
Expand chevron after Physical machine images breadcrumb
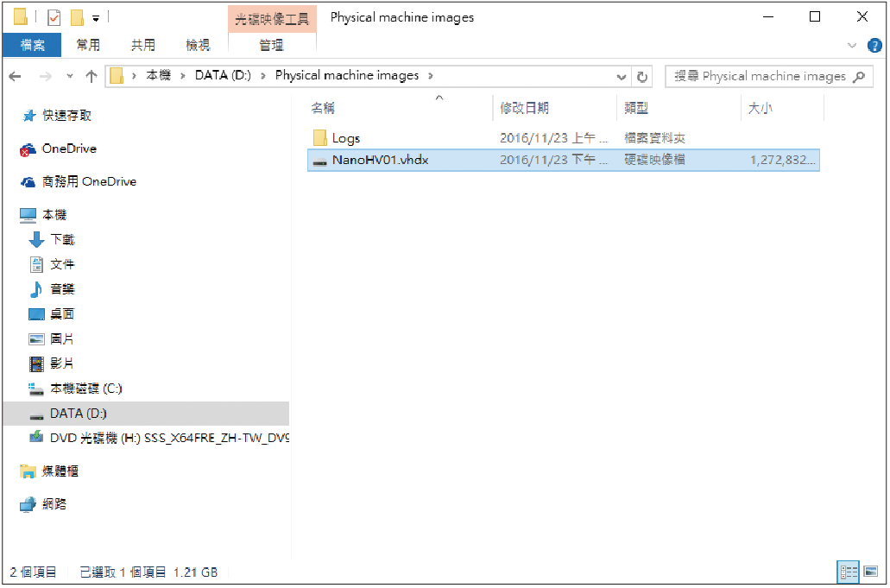431,76
